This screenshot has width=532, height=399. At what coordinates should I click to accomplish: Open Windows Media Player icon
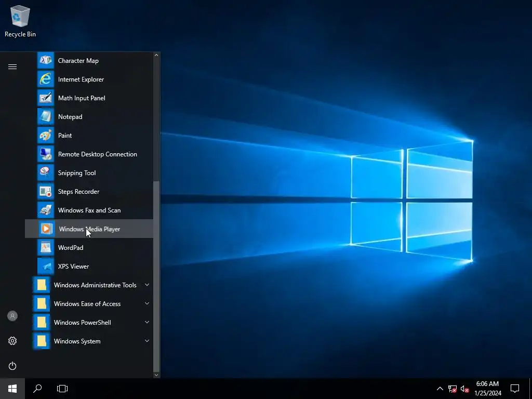[x=46, y=229]
